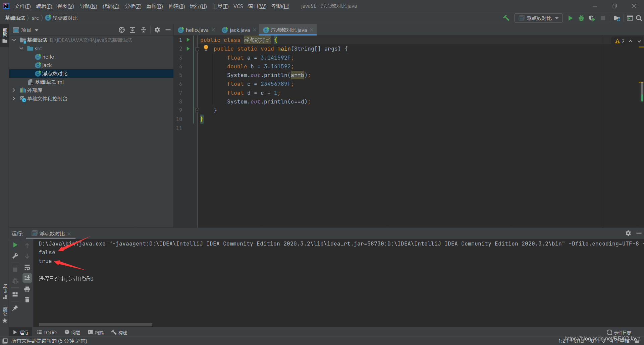Expand all nodes in the project tree
Viewport: 644px width, 345px height.
tap(132, 30)
